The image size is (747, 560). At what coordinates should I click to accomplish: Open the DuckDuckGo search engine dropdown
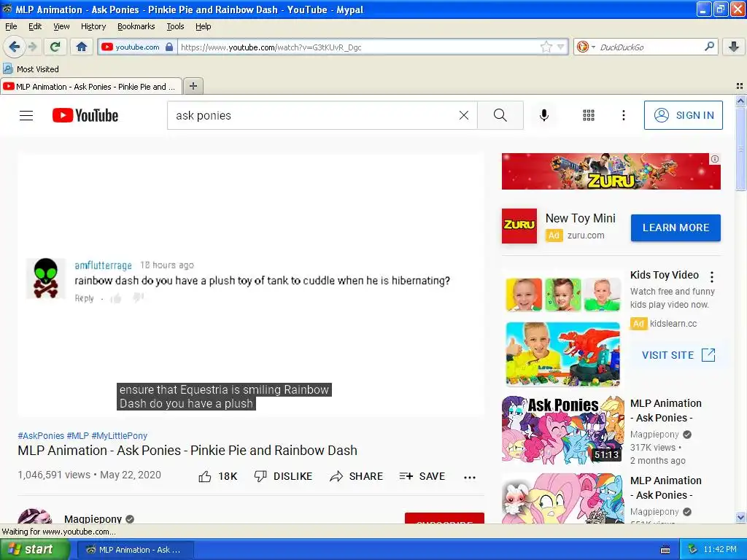coord(585,47)
